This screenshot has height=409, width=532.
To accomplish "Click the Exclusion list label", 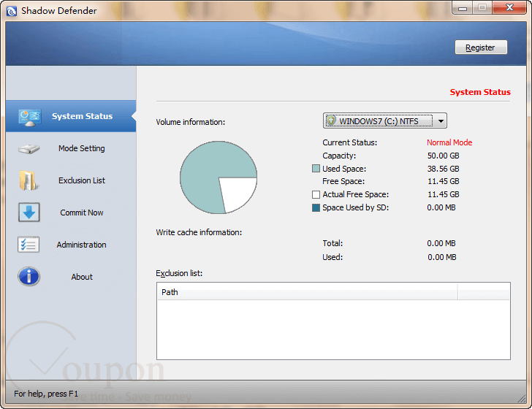I will tap(179, 273).
